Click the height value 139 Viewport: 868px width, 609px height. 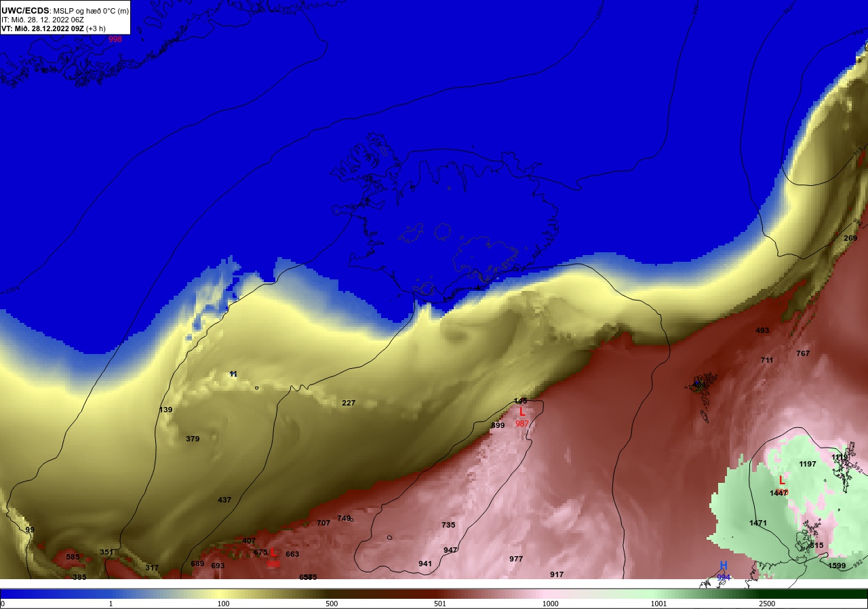pos(165,410)
